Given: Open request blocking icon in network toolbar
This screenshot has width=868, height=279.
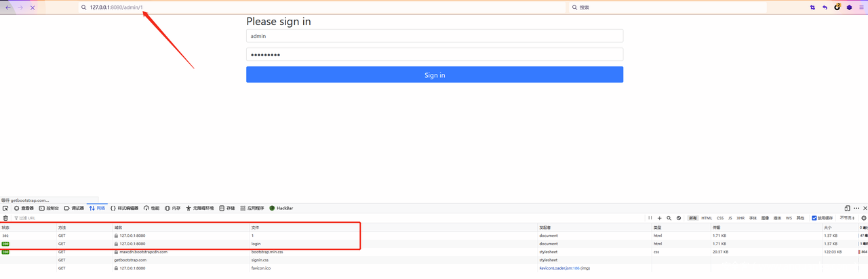Looking at the screenshot, I should click(x=678, y=218).
